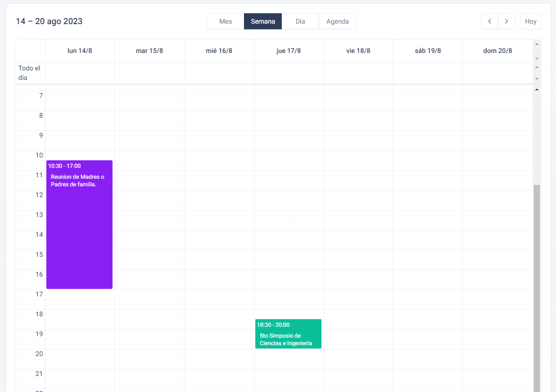Viewport: 556px width, 392px height.
Task: Click the dom 20/8 column header
Action: (x=497, y=51)
